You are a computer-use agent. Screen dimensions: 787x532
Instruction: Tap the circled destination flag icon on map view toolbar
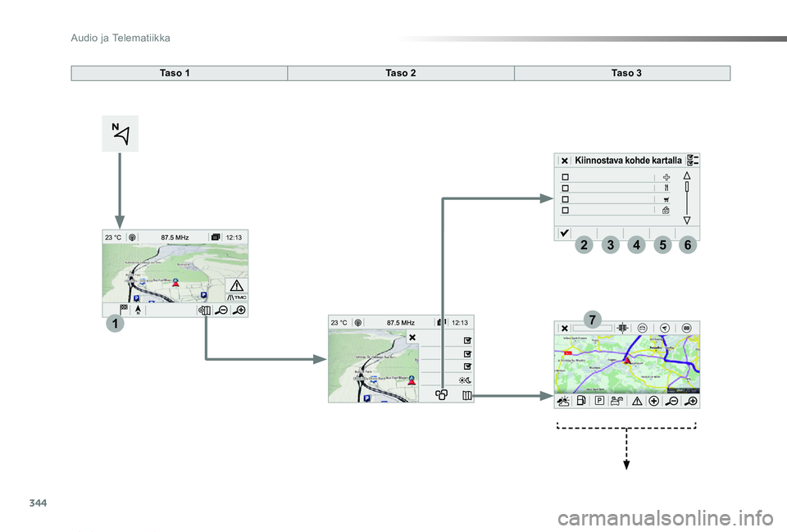coord(687,328)
